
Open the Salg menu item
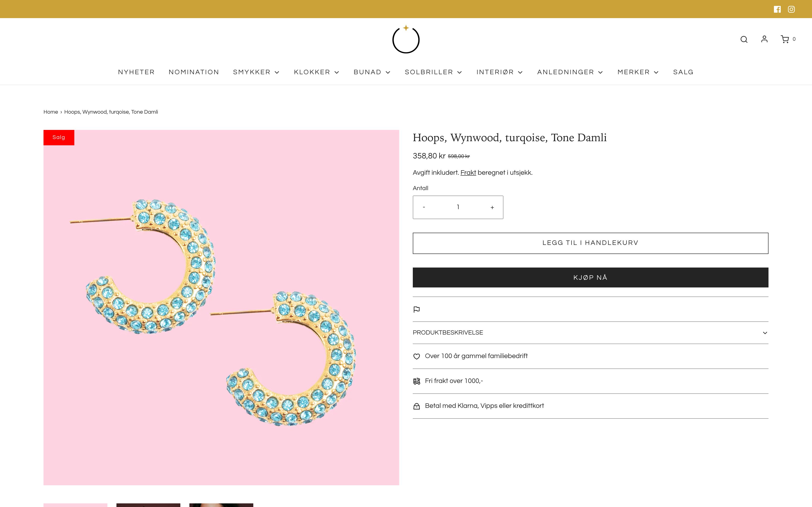tap(683, 72)
